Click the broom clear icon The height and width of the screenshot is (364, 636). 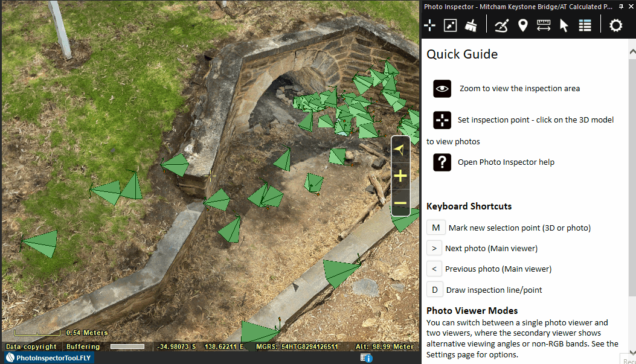471,25
